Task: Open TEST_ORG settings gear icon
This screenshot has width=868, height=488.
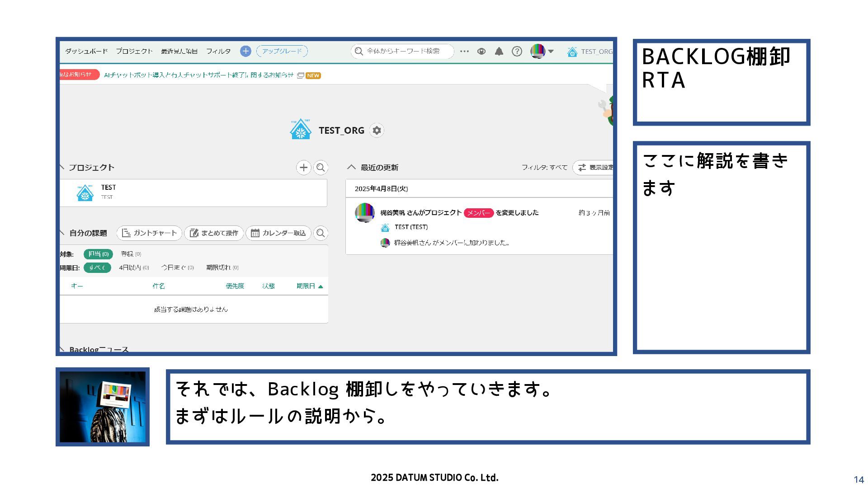Action: [x=377, y=131]
